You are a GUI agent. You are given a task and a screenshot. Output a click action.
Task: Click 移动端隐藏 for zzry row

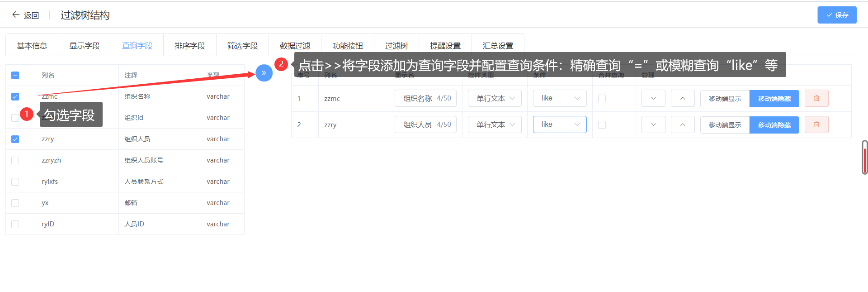pos(774,124)
